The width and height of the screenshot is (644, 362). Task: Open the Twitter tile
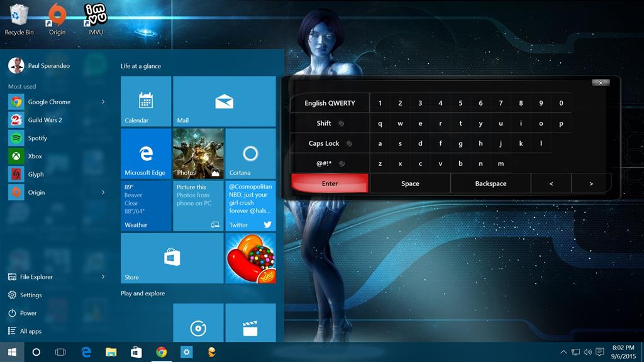pos(250,206)
